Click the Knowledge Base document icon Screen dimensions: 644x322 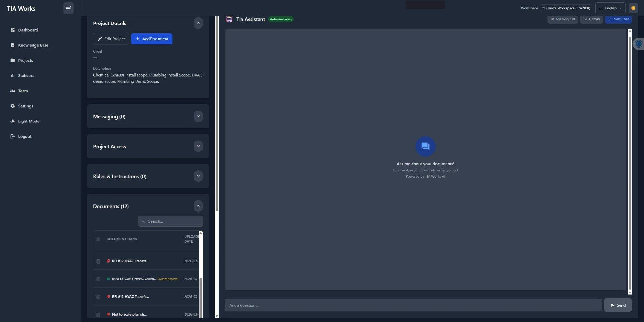(13, 45)
